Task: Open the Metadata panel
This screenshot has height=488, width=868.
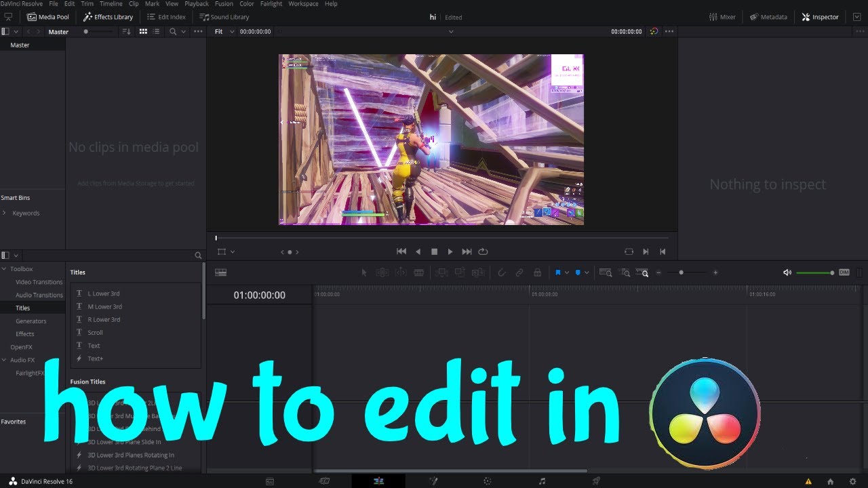Action: click(768, 17)
